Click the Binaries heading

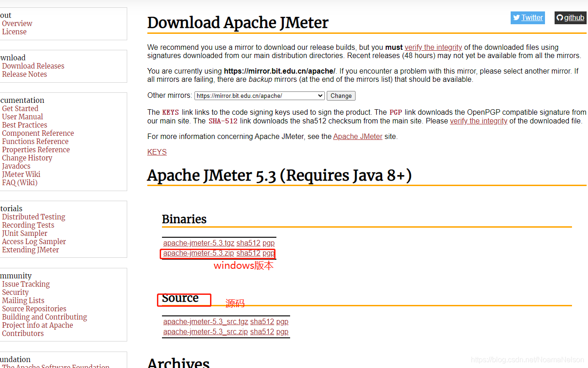(x=184, y=219)
